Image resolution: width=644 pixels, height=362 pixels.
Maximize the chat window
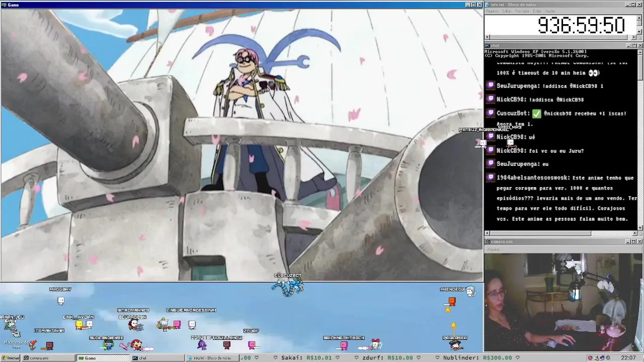(634, 46)
